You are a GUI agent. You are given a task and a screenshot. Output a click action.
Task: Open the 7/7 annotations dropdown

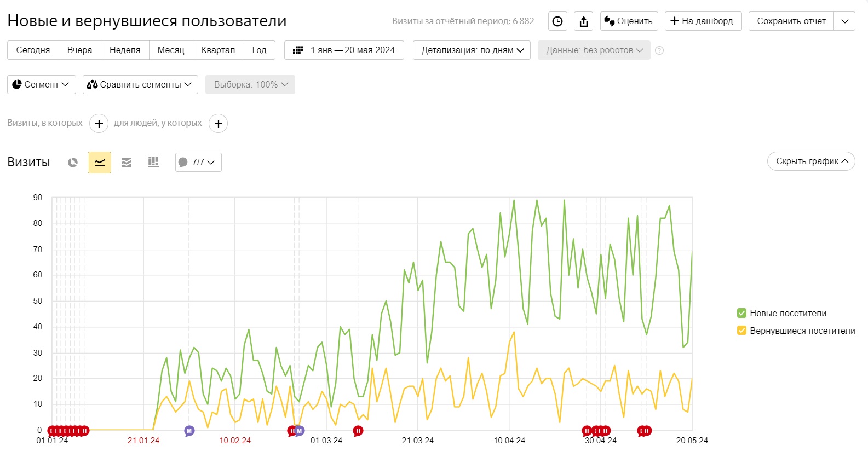[x=198, y=163]
